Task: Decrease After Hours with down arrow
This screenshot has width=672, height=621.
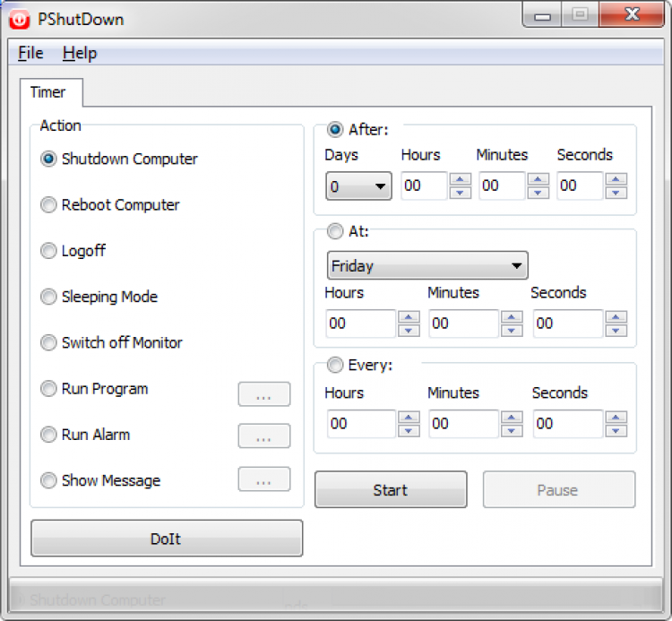Action: (x=461, y=193)
